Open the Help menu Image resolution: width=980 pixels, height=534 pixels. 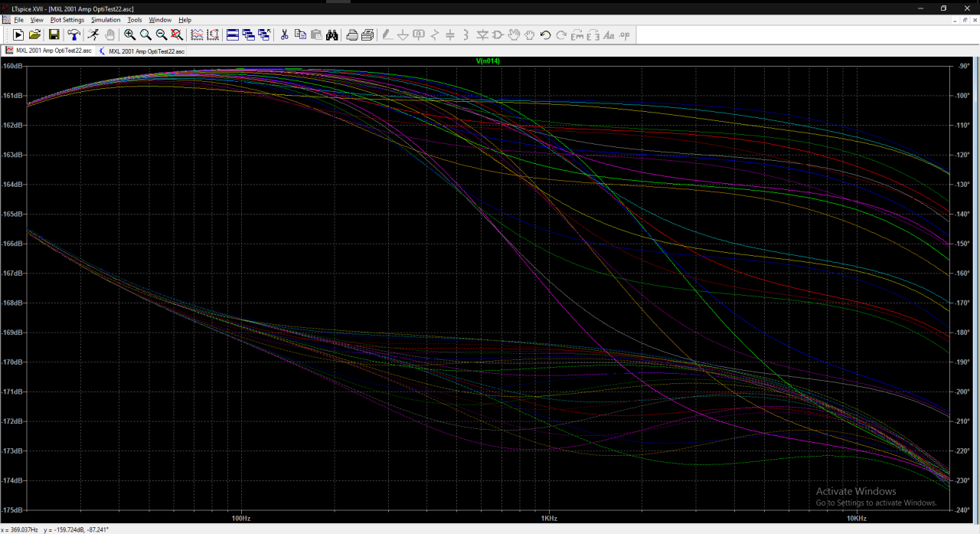(185, 19)
